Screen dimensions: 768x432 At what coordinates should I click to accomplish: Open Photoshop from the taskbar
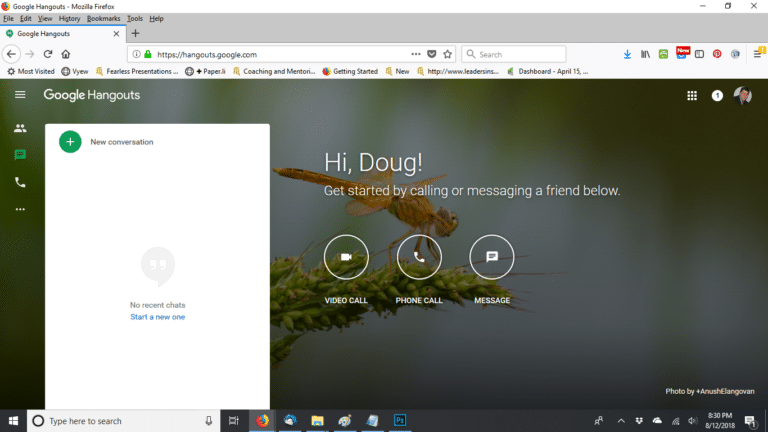pos(400,421)
